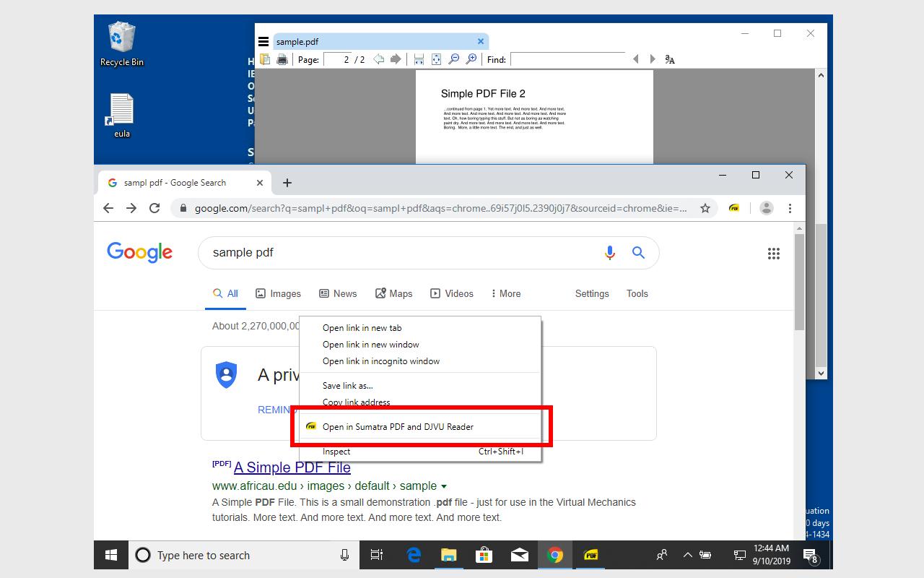Select Fit Page view in Sumatra toolbar
The height and width of the screenshot is (578, 924).
pyautogui.click(x=436, y=59)
